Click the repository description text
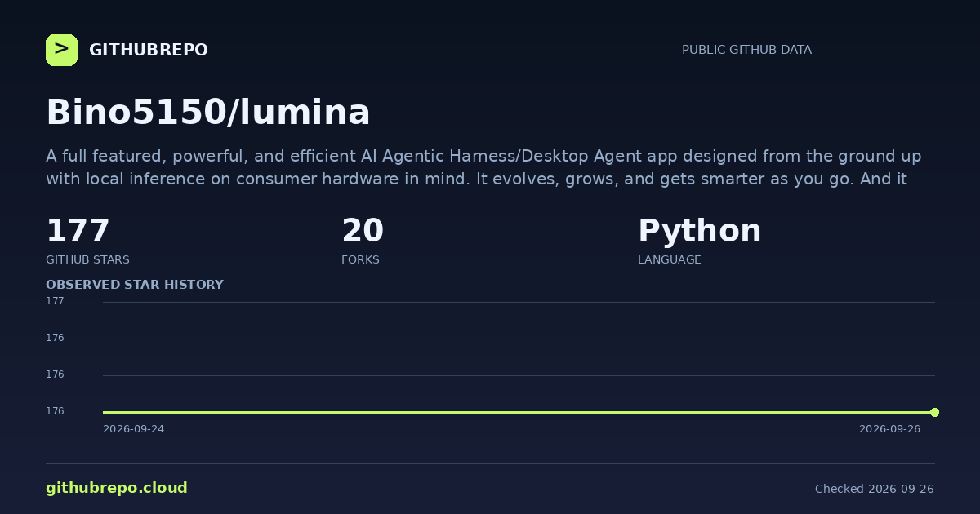This screenshot has height=514, width=980. point(483,167)
